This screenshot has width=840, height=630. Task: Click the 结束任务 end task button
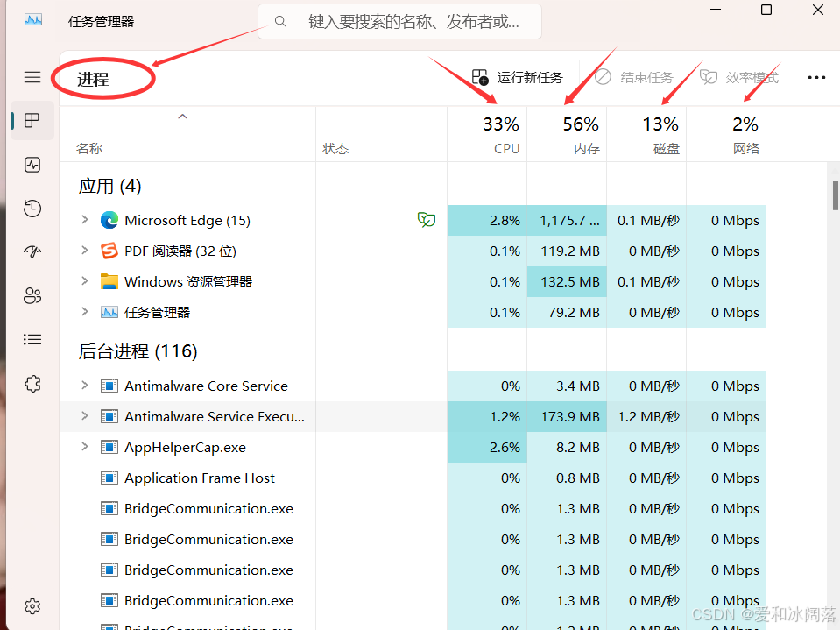(x=634, y=78)
